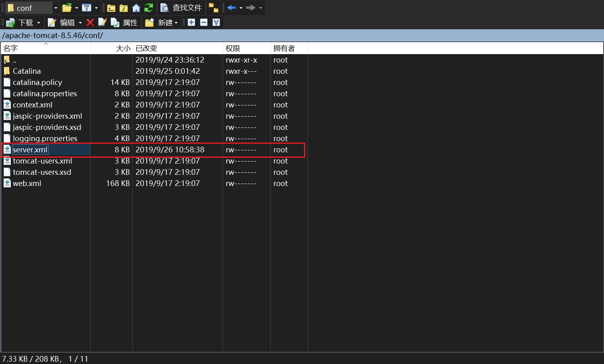Click the Catalina folder icon
The width and height of the screenshot is (604, 364).
click(7, 71)
